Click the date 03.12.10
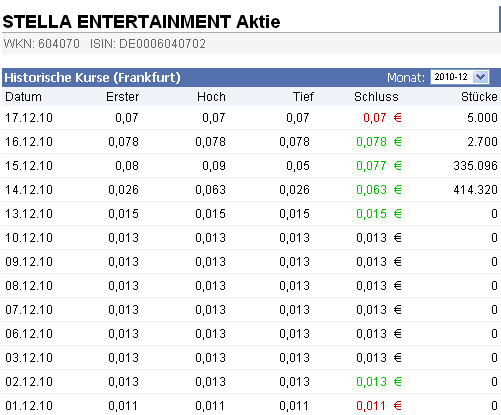 coord(29,358)
